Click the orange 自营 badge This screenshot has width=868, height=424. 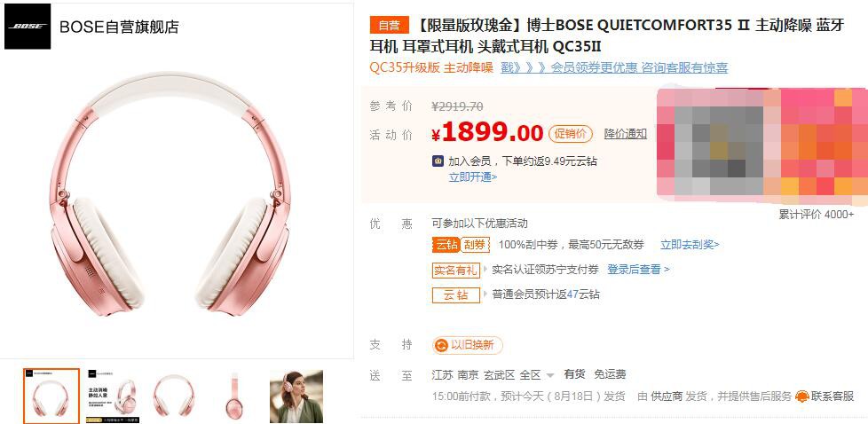[389, 25]
